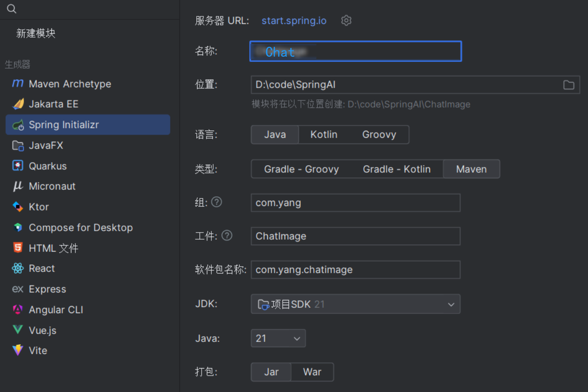Image resolution: width=588 pixels, height=392 pixels.
Task: Choose Quarkus generator label
Action: pyautogui.click(x=48, y=166)
